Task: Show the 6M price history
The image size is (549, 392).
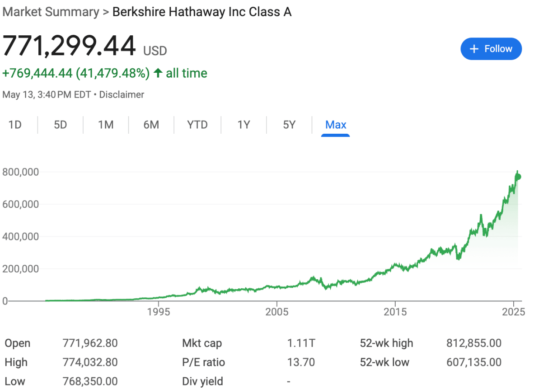Action: [151, 125]
